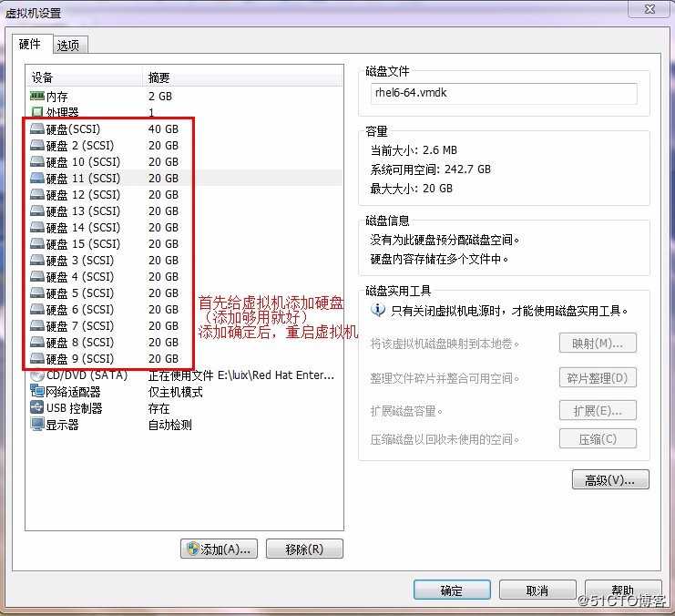The height and width of the screenshot is (616, 675).
Task: Click the 硬盘 10 (SCSI) disk icon
Action: tap(37, 161)
